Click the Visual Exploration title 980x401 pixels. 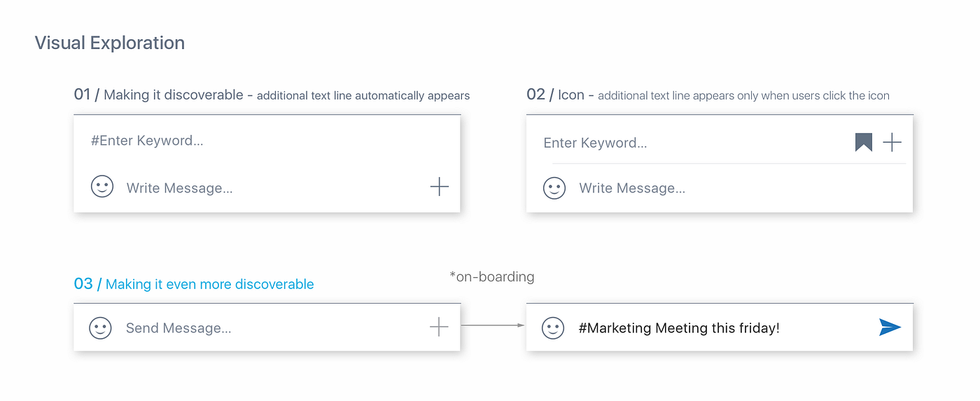point(110,43)
